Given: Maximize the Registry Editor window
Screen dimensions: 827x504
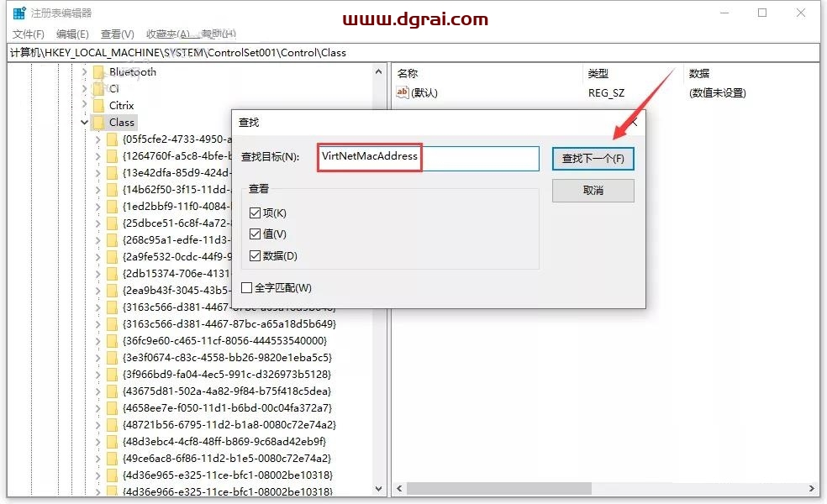Looking at the screenshot, I should (x=762, y=13).
